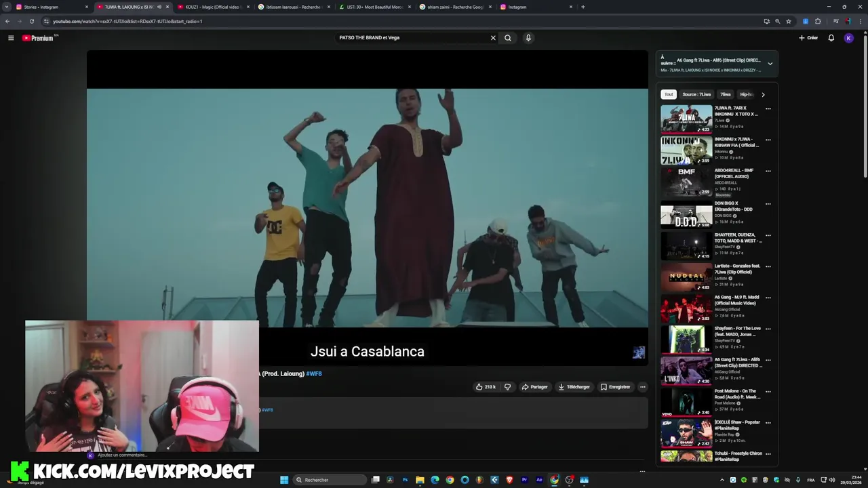Open the #WF8 hashtag link in title
Image resolution: width=868 pixels, height=488 pixels.
tap(314, 373)
